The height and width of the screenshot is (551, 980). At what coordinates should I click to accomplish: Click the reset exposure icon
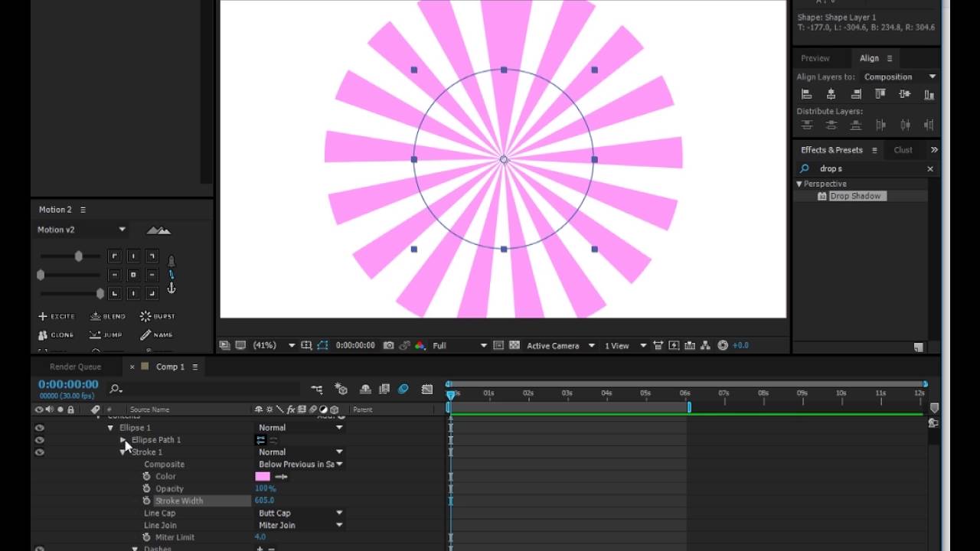(x=723, y=346)
